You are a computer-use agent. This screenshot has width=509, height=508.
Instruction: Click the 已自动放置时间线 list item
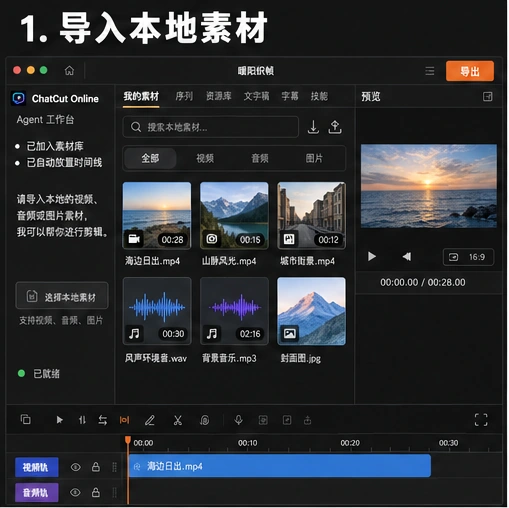pos(64,163)
